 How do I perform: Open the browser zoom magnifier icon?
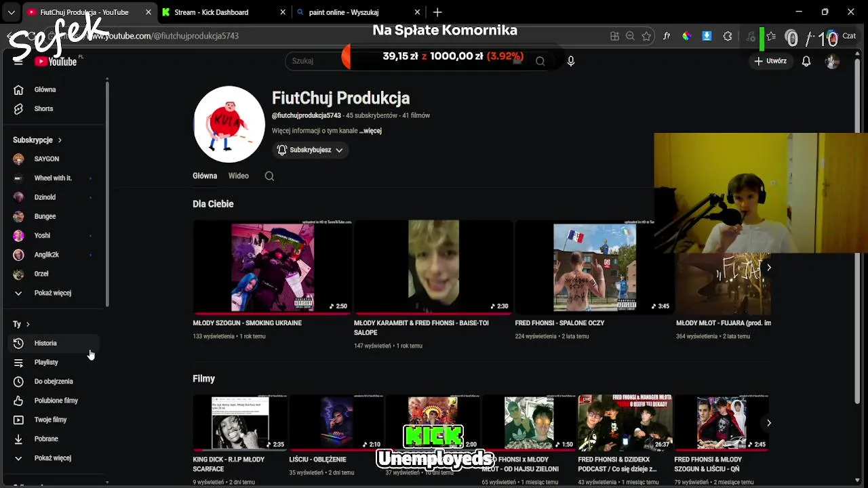(630, 36)
